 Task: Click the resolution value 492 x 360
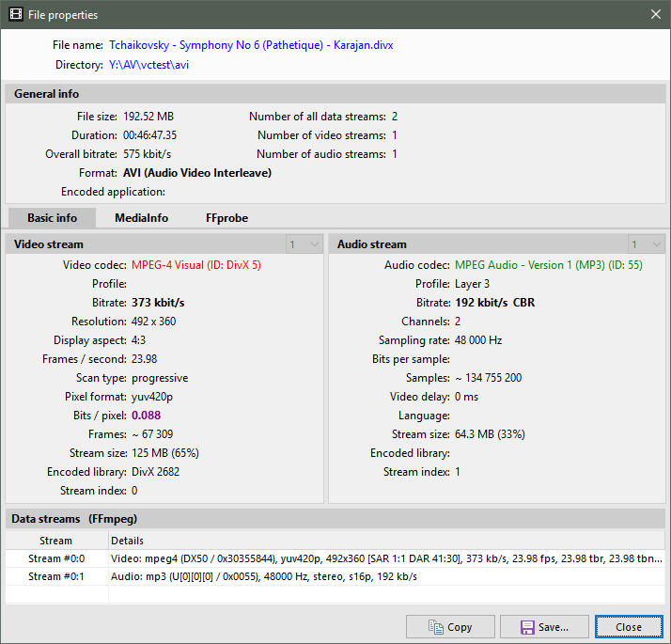tap(153, 322)
